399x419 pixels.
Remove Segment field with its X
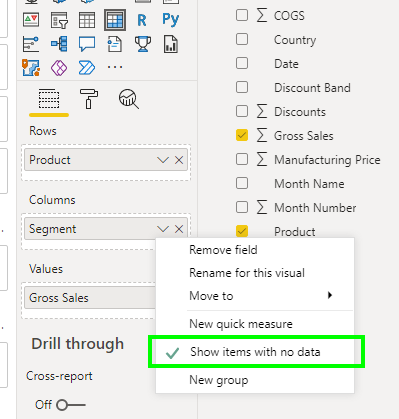tap(179, 229)
